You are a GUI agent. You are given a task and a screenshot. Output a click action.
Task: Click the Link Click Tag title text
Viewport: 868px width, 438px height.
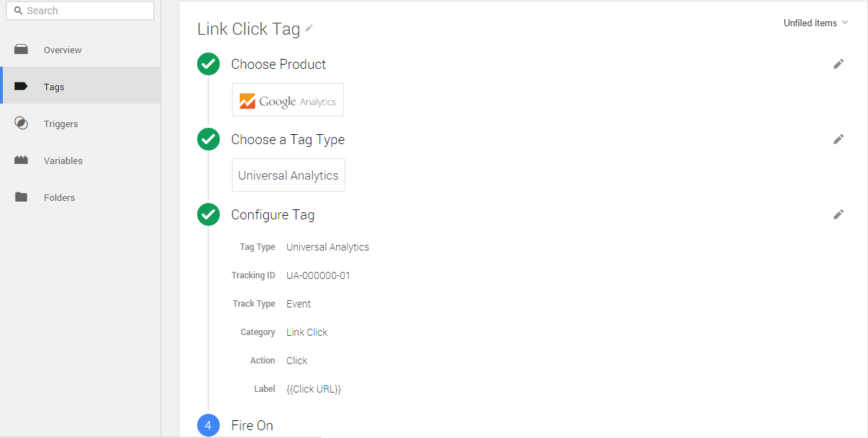248,29
